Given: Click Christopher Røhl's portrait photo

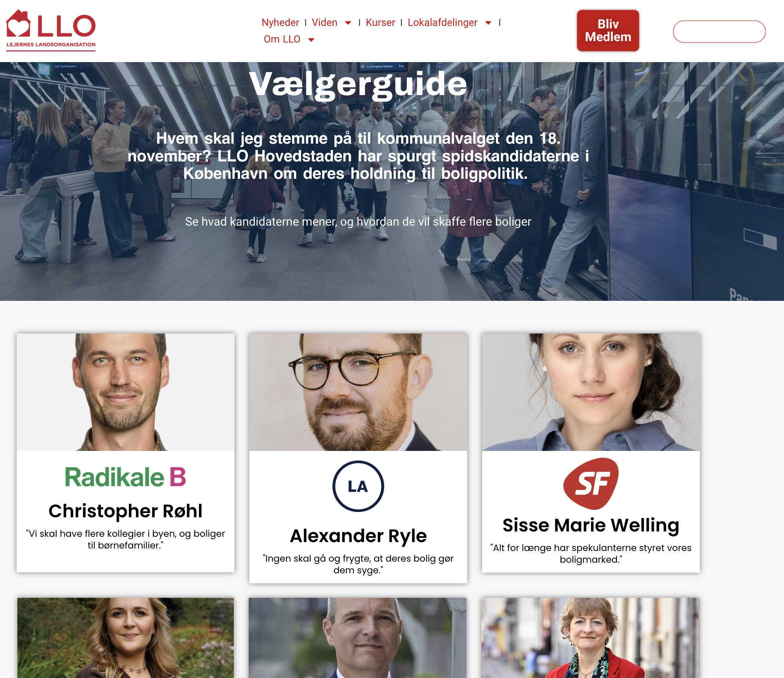Looking at the screenshot, I should [125, 392].
